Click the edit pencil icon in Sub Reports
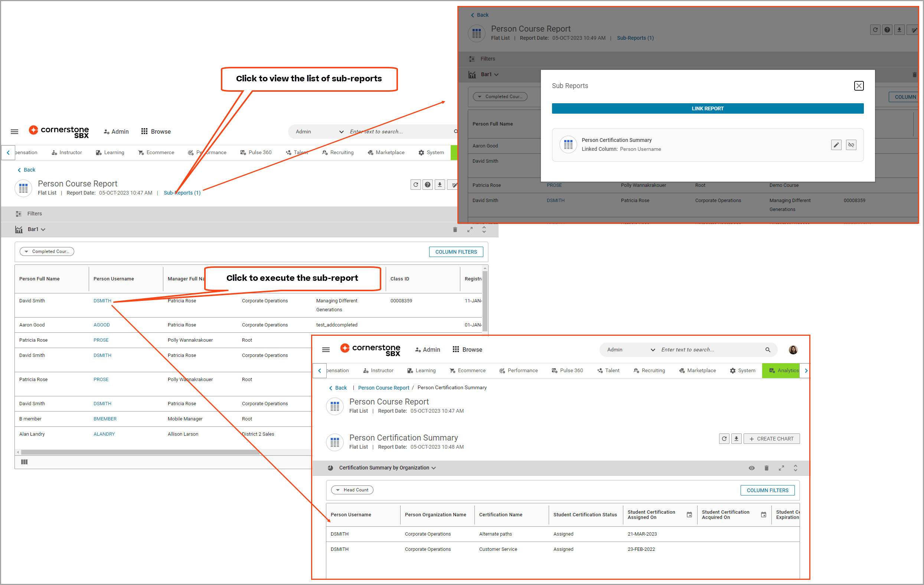 (x=836, y=145)
